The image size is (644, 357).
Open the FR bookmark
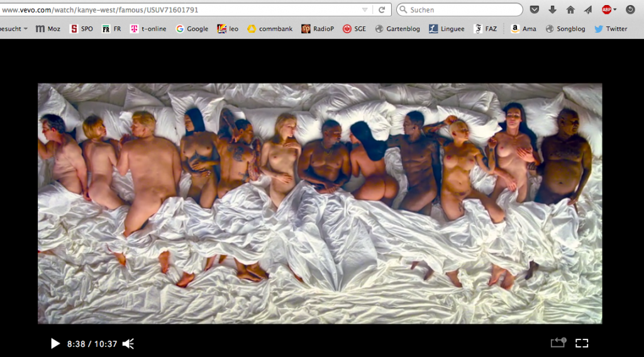(x=111, y=29)
